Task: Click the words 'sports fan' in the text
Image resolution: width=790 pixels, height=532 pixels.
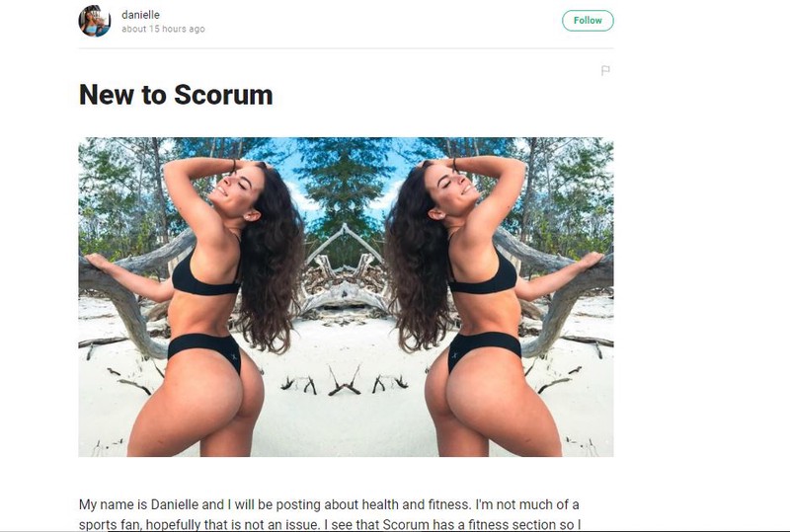Action: tap(110, 525)
